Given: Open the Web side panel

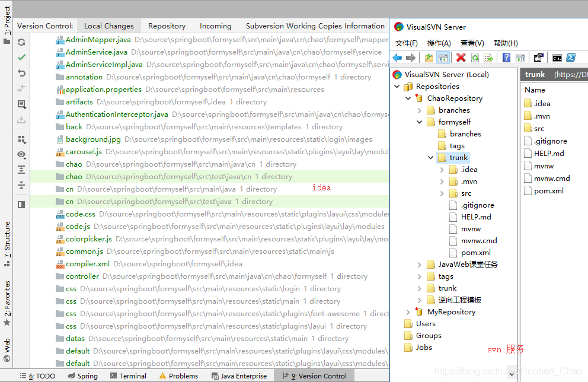Looking at the screenshot, I should click(x=7, y=350).
